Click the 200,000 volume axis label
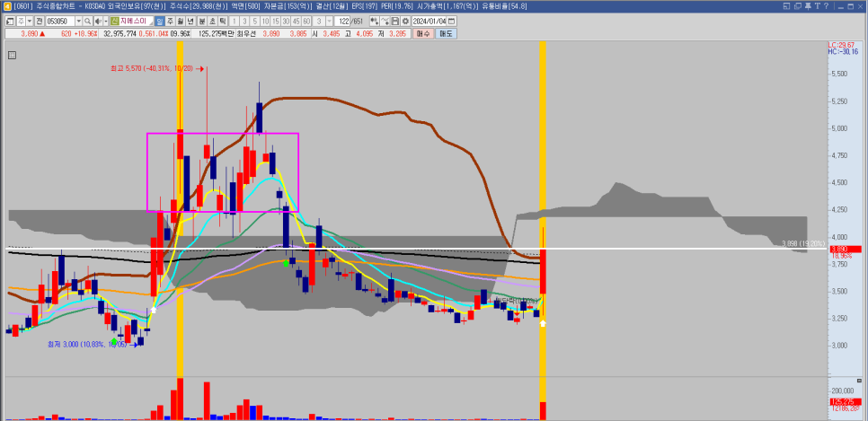Viewport: 868px width, 421px height. pyautogui.click(x=842, y=390)
